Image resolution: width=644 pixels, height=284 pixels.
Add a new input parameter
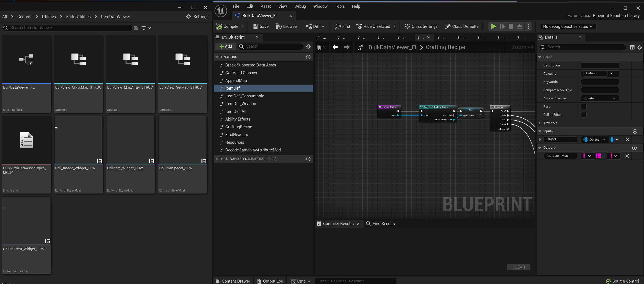point(635,131)
